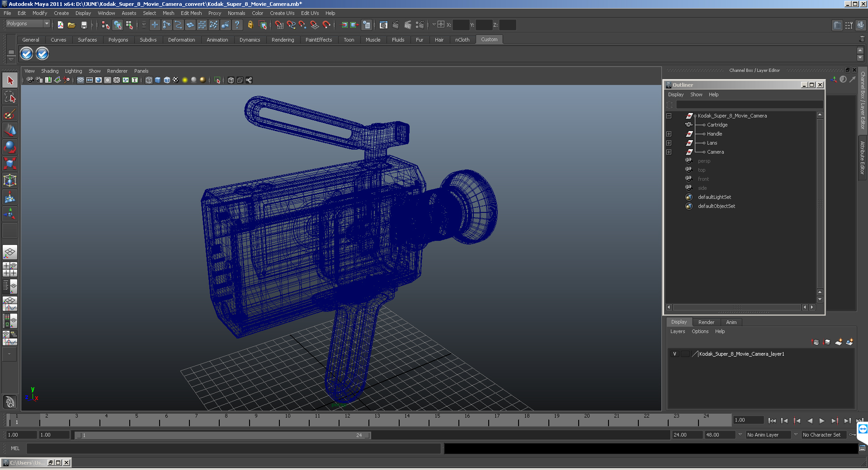Toggle wireframe display in viewport toolbar
Image resolution: width=868 pixels, height=470 pixels.
click(x=149, y=80)
